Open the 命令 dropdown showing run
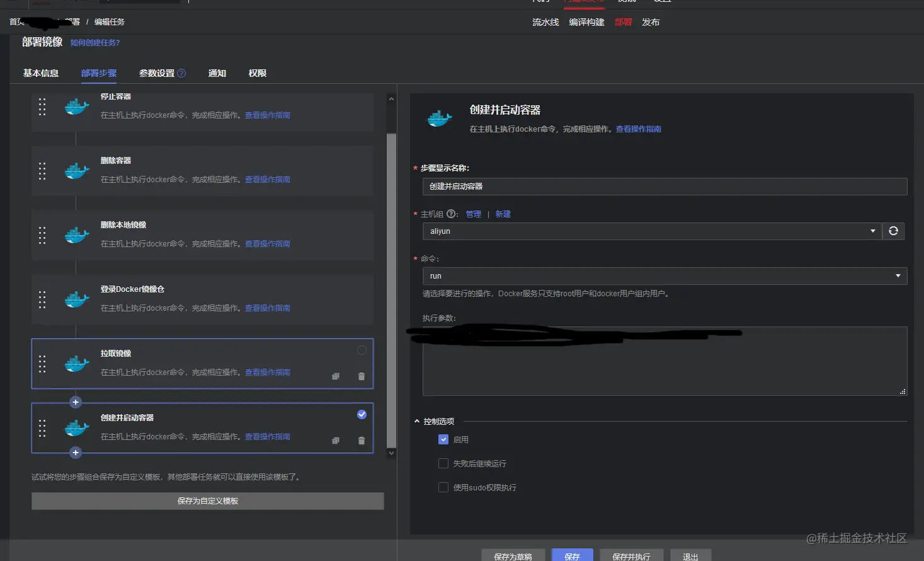Image resolution: width=924 pixels, height=561 pixels. coord(664,276)
